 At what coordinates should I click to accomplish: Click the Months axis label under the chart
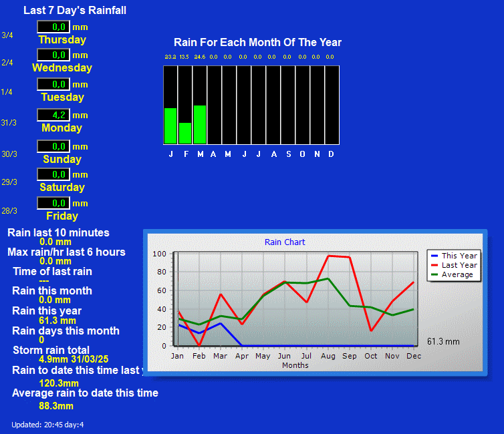[x=295, y=365]
